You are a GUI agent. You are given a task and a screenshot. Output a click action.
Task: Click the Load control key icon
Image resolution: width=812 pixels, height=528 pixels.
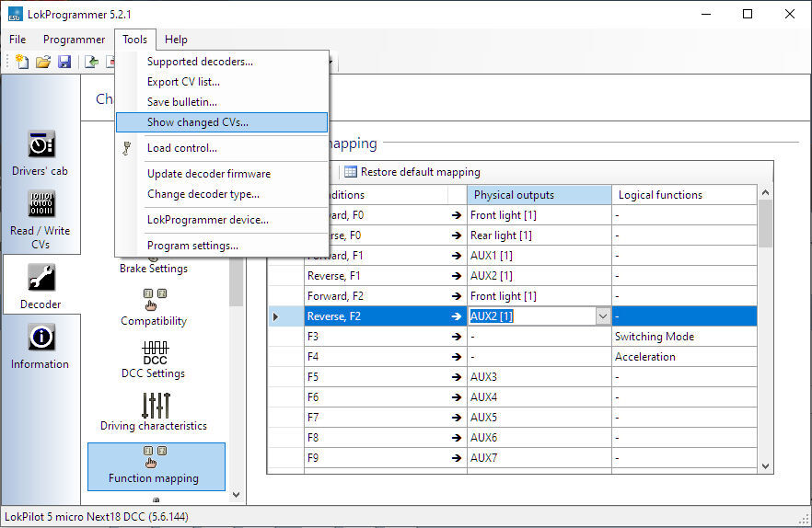coord(127,148)
